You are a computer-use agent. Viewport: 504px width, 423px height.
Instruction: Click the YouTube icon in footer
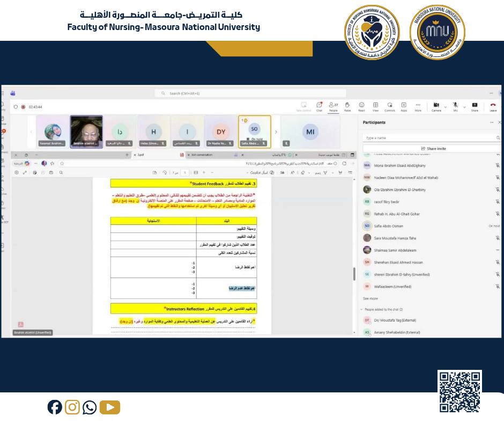[110, 407]
